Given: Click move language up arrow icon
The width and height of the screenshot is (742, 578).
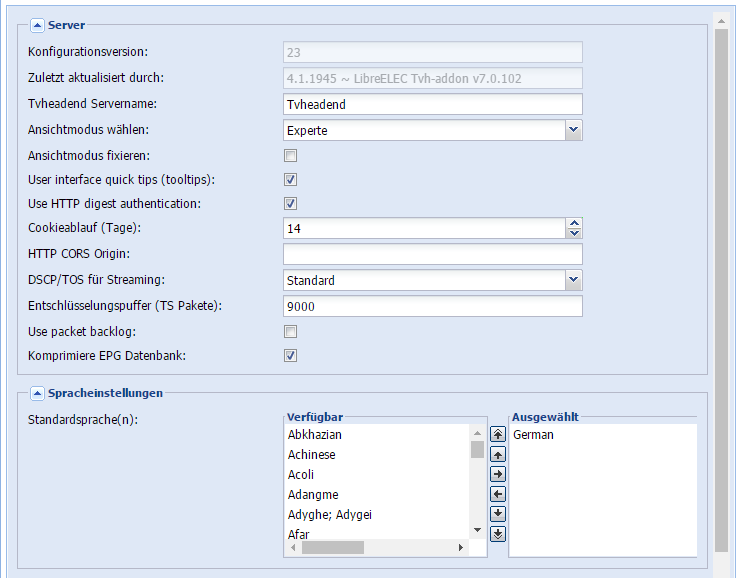Looking at the screenshot, I should (x=497, y=454).
